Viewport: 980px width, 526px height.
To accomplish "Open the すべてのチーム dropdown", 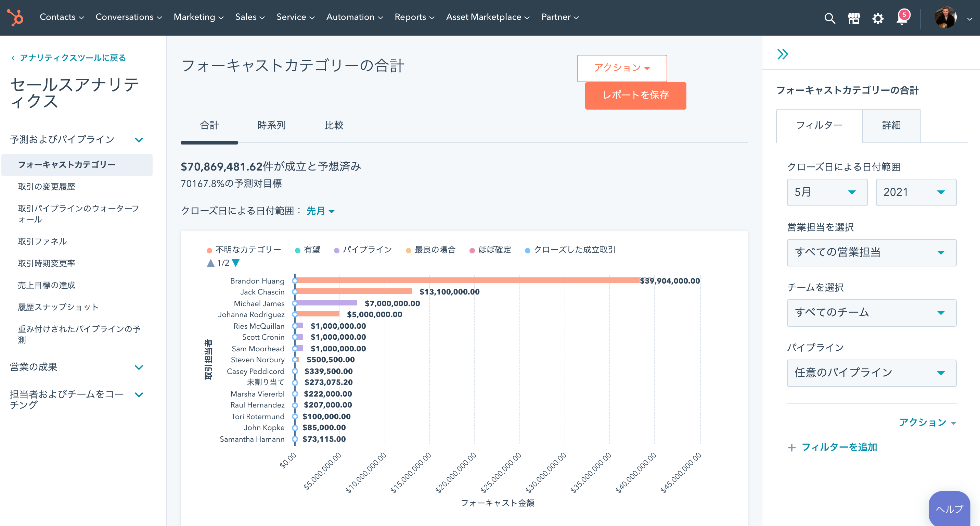I will click(871, 312).
